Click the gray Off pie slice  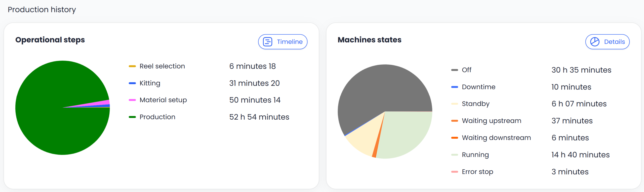tap(377, 90)
